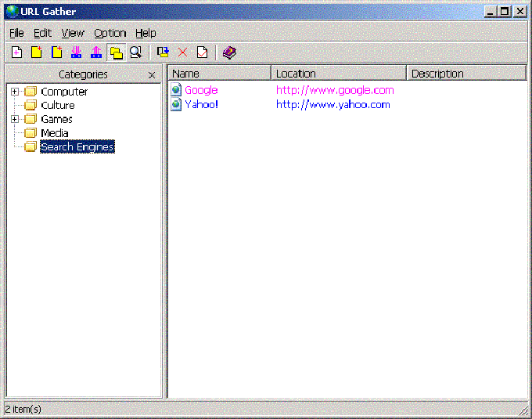This screenshot has height=419, width=532.
Task: Select the Google entry name
Action: 201,90
